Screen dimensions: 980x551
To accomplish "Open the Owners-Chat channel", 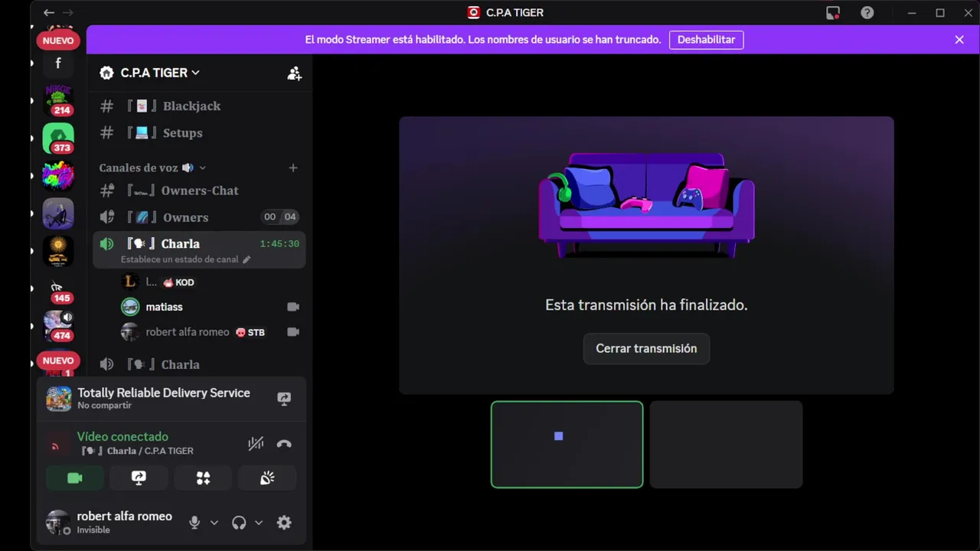I will (199, 191).
